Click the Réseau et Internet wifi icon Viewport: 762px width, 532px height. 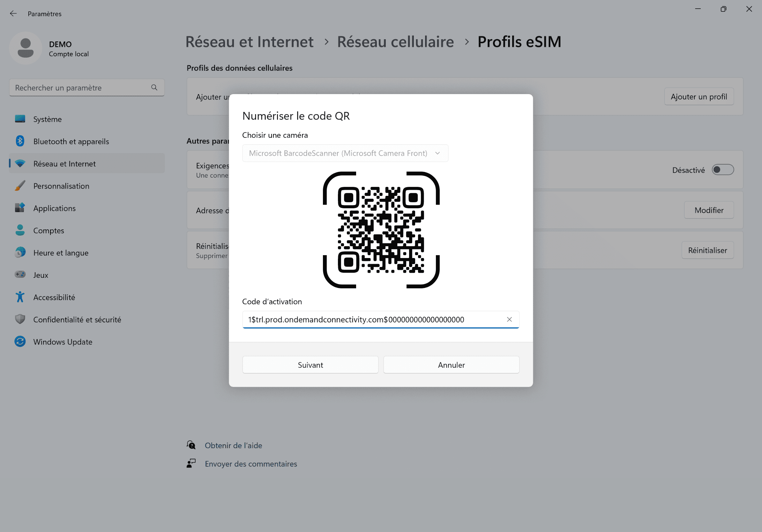[x=20, y=164]
